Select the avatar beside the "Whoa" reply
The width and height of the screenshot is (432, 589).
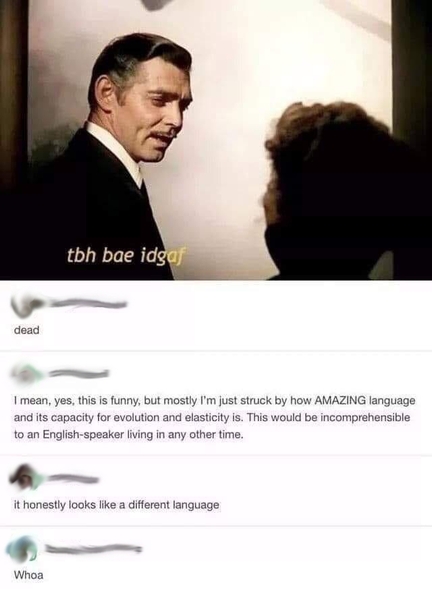[22, 549]
